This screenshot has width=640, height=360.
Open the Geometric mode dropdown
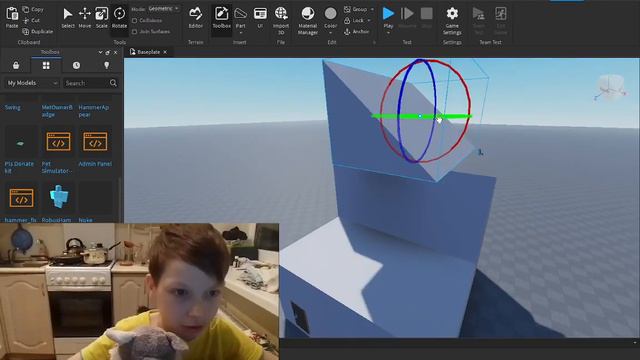click(x=164, y=9)
